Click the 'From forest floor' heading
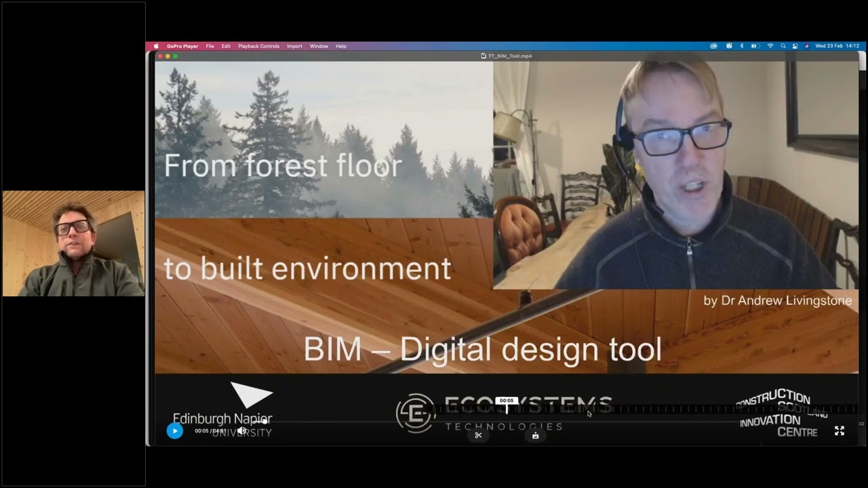The width and height of the screenshot is (868, 488). [283, 166]
